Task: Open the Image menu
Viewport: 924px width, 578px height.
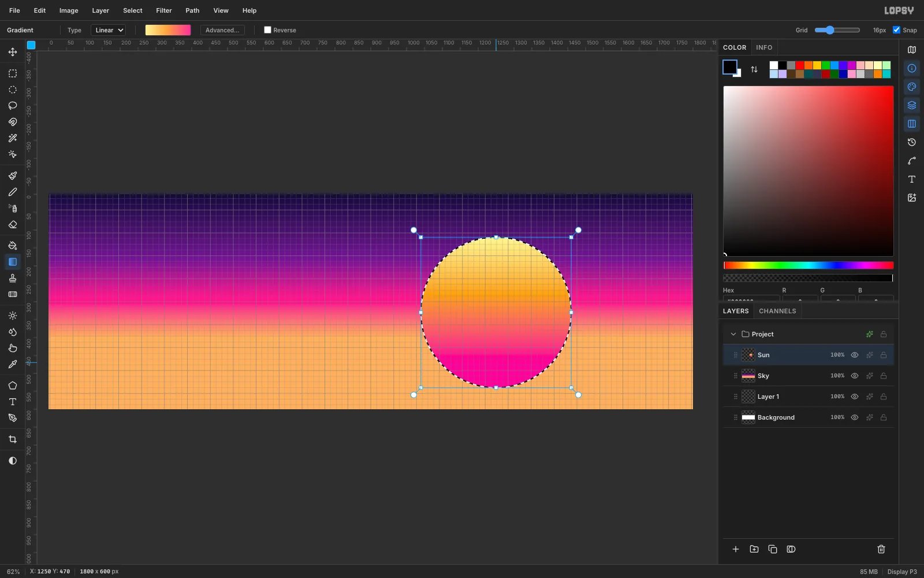Action: click(69, 10)
